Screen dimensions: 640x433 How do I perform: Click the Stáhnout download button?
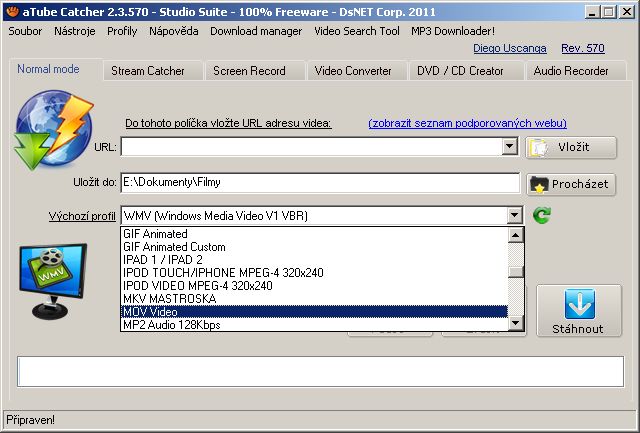(578, 311)
